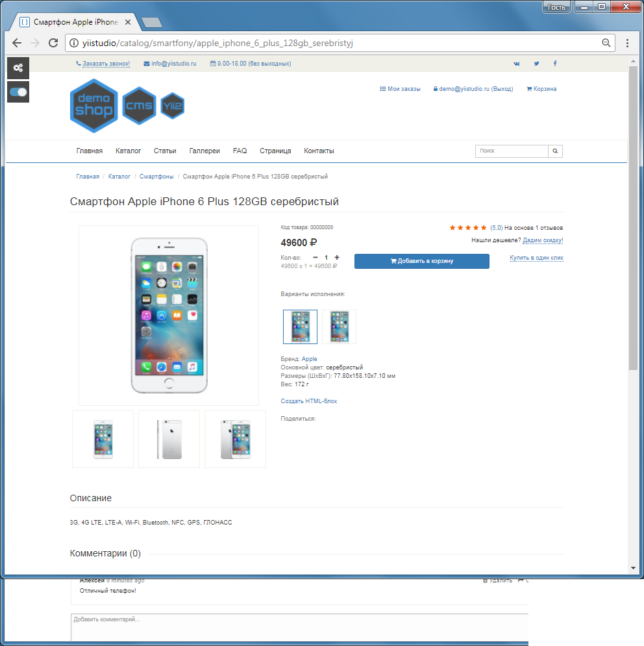Reload the page with browser refresh icon

pyautogui.click(x=53, y=43)
